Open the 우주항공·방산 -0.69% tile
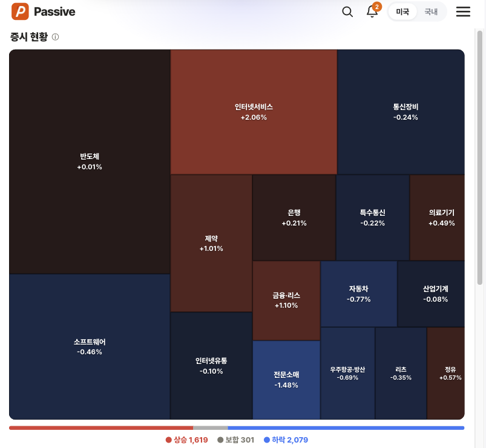This screenshot has width=486, height=448. coord(347,374)
